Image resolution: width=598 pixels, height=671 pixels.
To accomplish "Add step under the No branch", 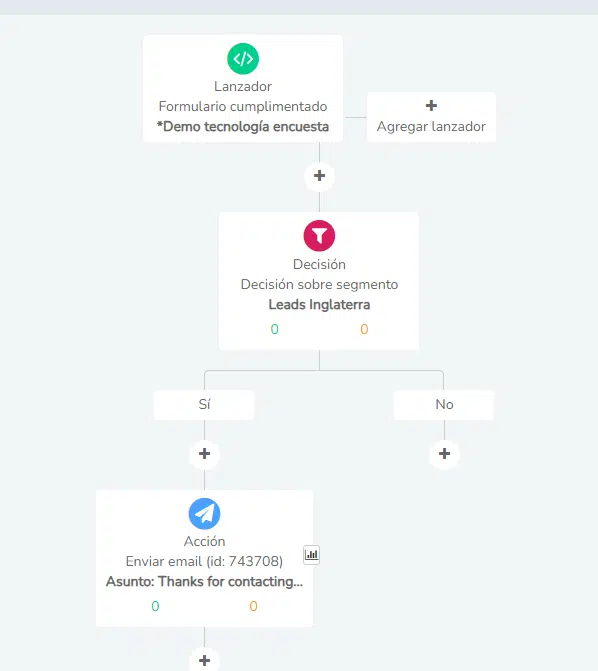I will (445, 454).
